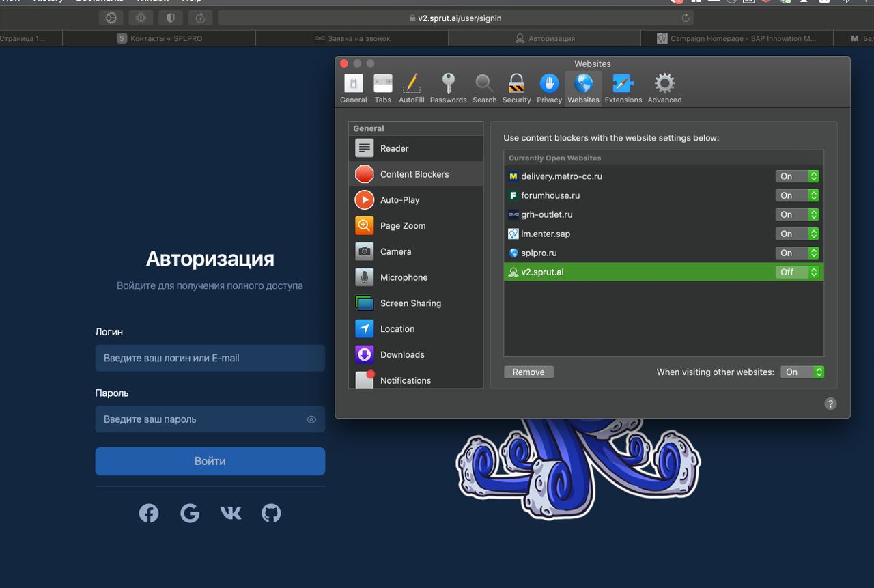Sign in with Facebook icon

point(149,513)
